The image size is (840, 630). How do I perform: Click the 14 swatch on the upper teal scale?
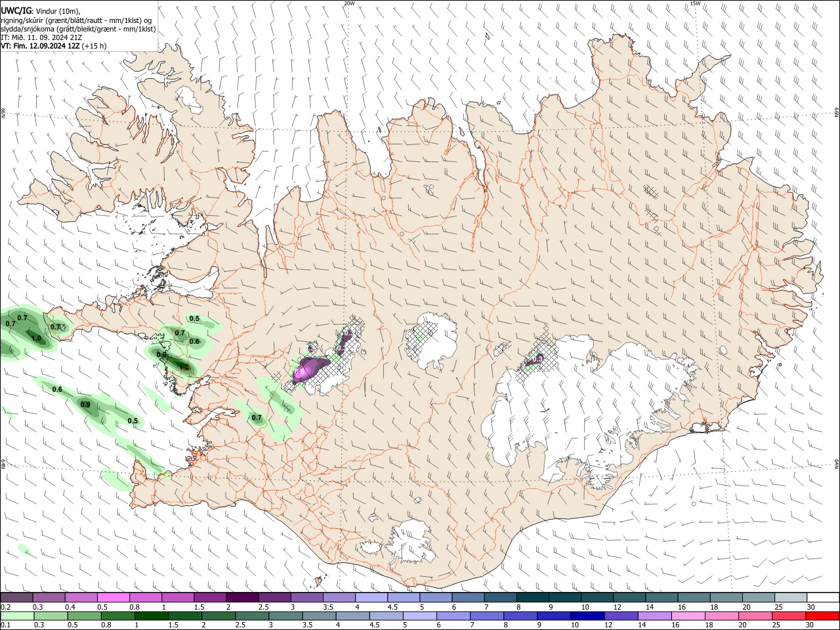[x=661, y=597]
